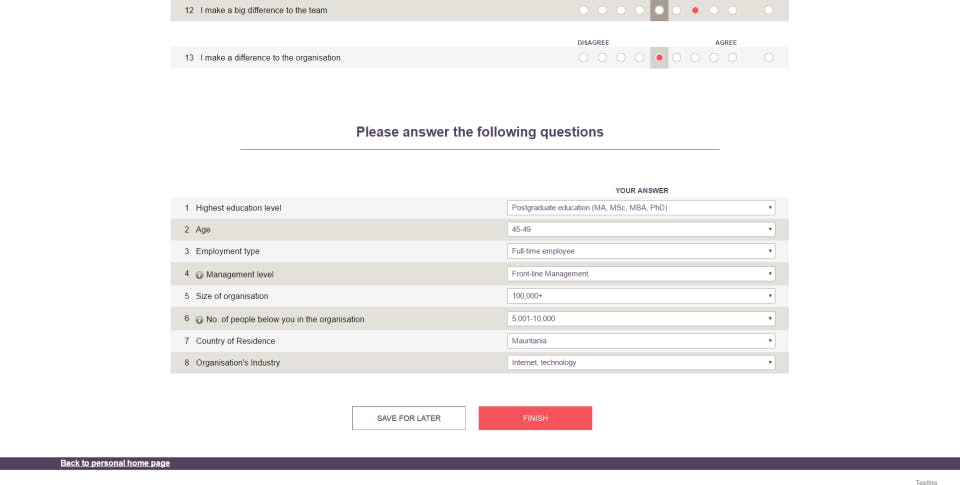Click info icon next to No. of people below you
Viewport: 960px width, 485px height.
click(x=199, y=320)
